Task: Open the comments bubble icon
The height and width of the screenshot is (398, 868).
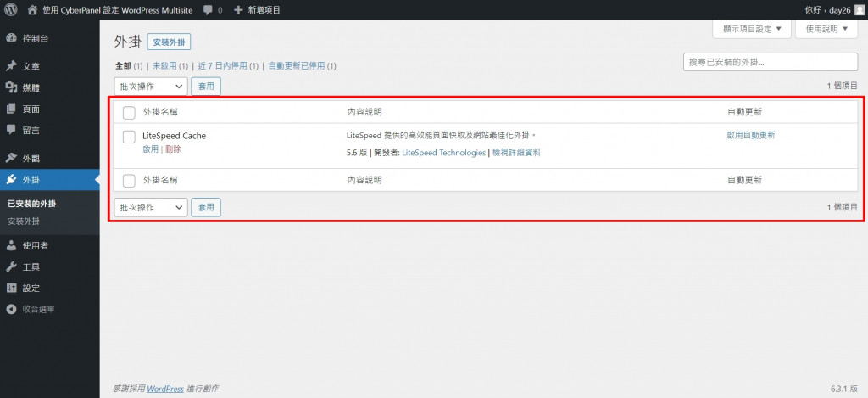Action: pyautogui.click(x=209, y=10)
